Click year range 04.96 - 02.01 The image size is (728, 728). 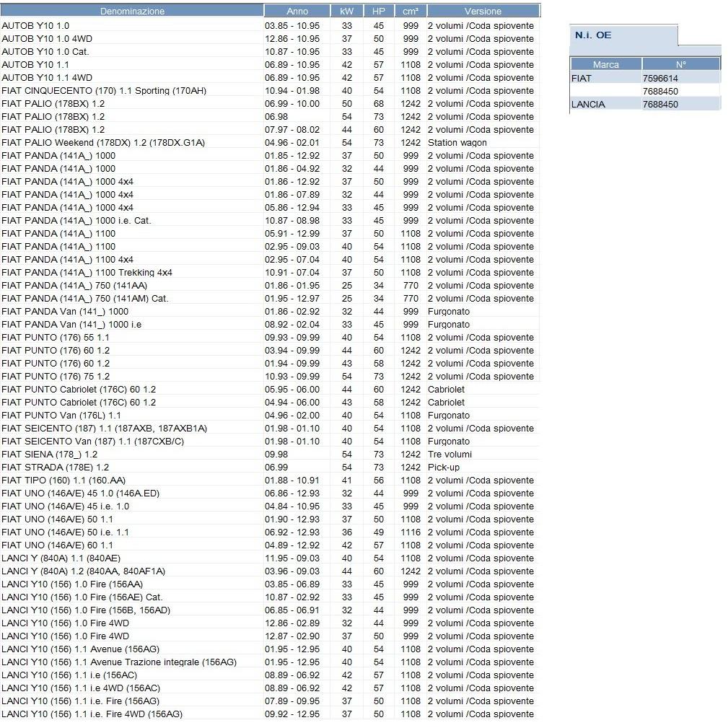click(x=292, y=143)
